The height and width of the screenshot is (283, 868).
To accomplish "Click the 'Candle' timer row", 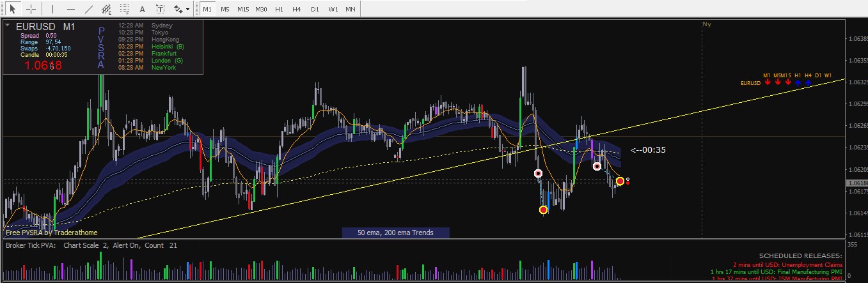I will click(44, 55).
